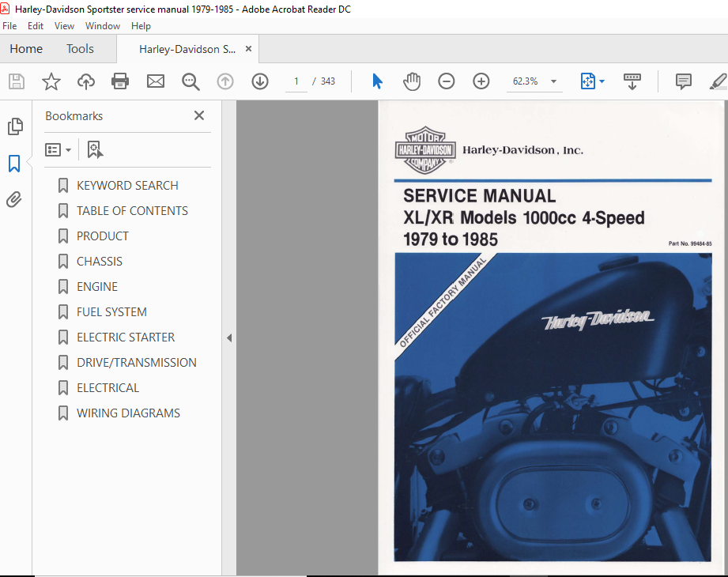
Task: Select the DRIVE/TRANSMISSION bookmark
Action: [137, 363]
